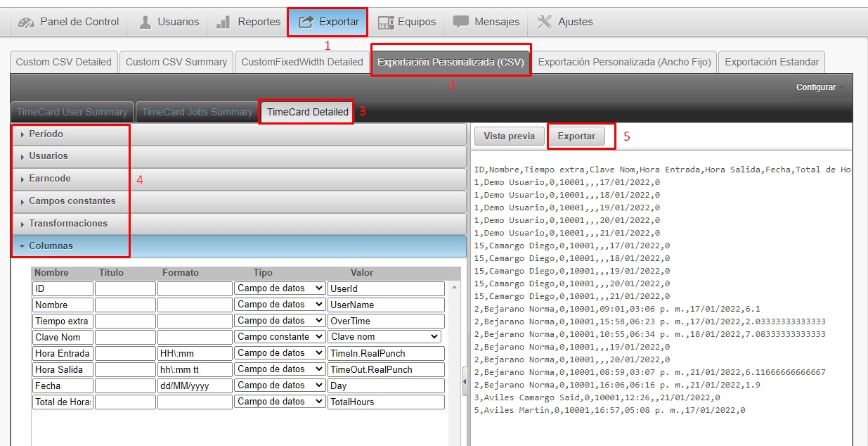Image resolution: width=868 pixels, height=446 pixels.
Task: Open the Configurar dropdown menu
Action: pos(820,87)
